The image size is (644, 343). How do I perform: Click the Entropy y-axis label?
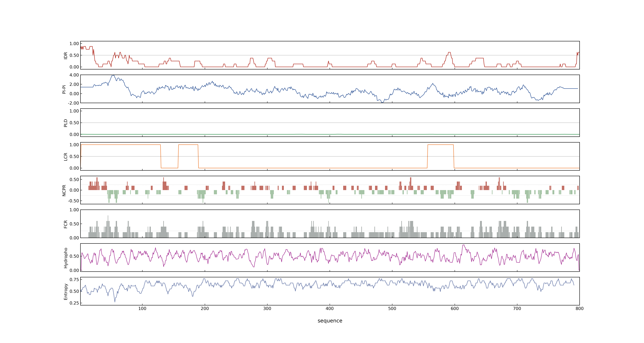(x=66, y=291)
